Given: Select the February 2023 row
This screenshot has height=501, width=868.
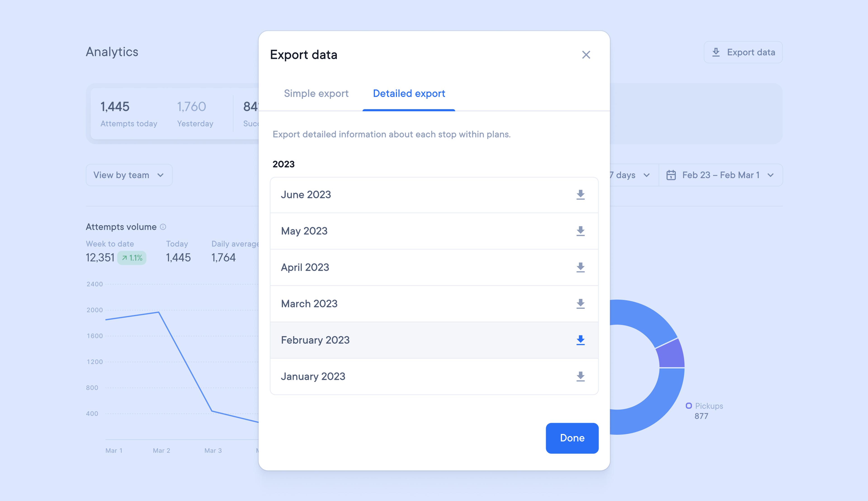Looking at the screenshot, I should (x=434, y=340).
